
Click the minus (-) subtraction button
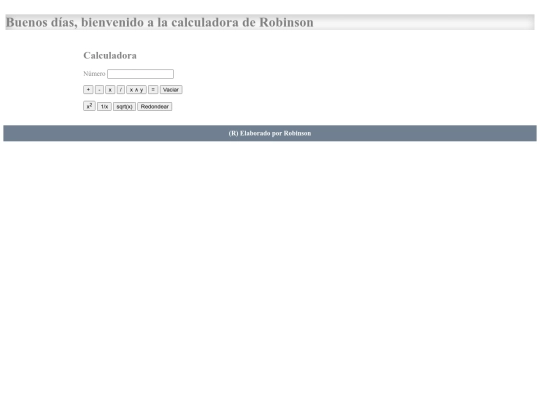click(x=99, y=90)
